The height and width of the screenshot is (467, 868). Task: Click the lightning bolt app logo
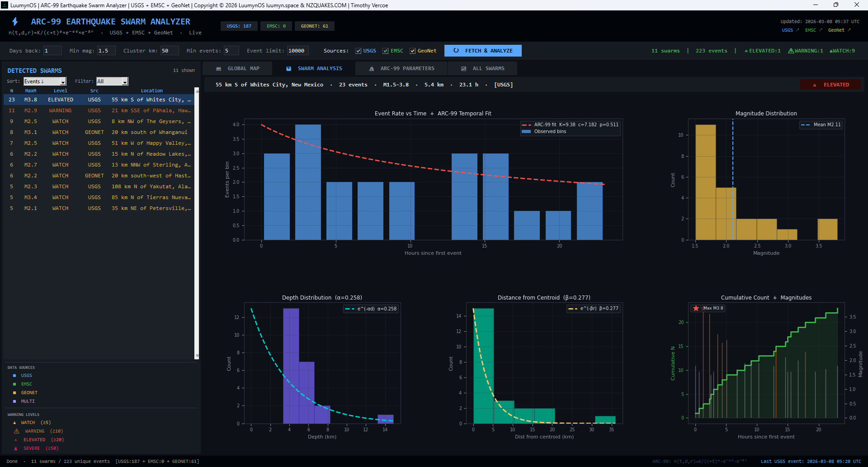tap(15, 22)
